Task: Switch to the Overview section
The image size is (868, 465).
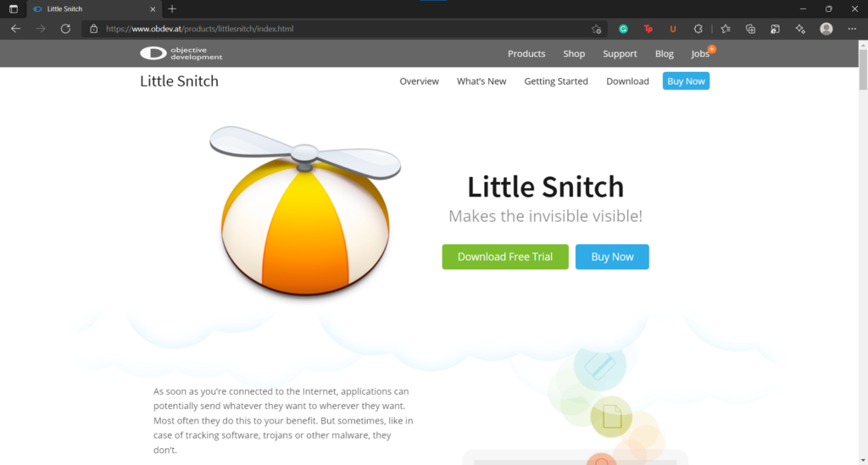Action: 419,81
